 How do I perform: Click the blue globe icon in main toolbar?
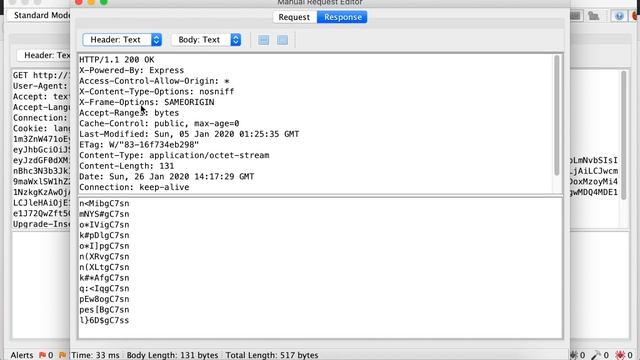[619, 16]
